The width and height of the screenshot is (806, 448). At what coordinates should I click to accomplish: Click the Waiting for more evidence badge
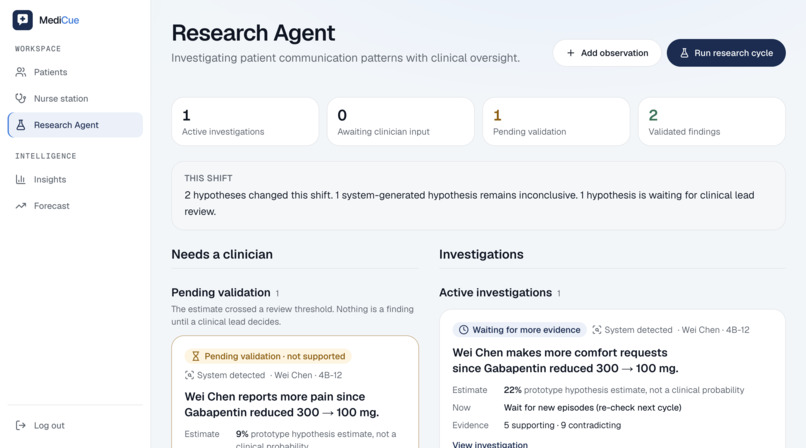coord(519,330)
